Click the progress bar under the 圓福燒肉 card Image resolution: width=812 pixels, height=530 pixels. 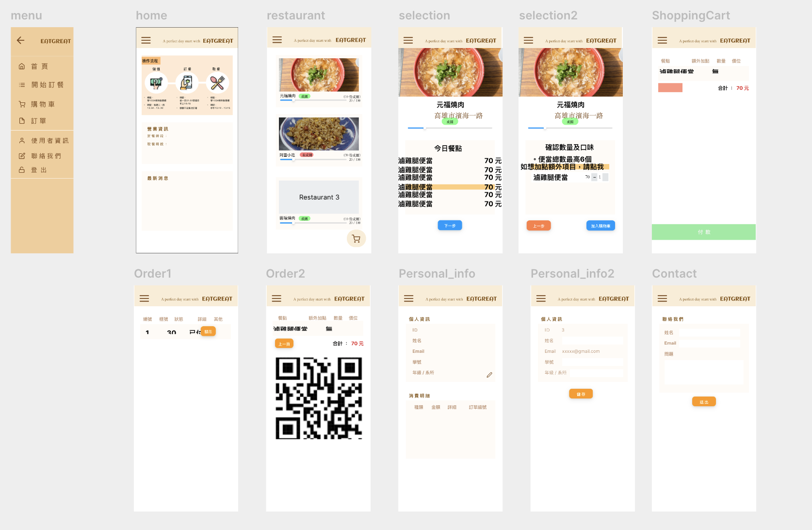[x=313, y=223]
